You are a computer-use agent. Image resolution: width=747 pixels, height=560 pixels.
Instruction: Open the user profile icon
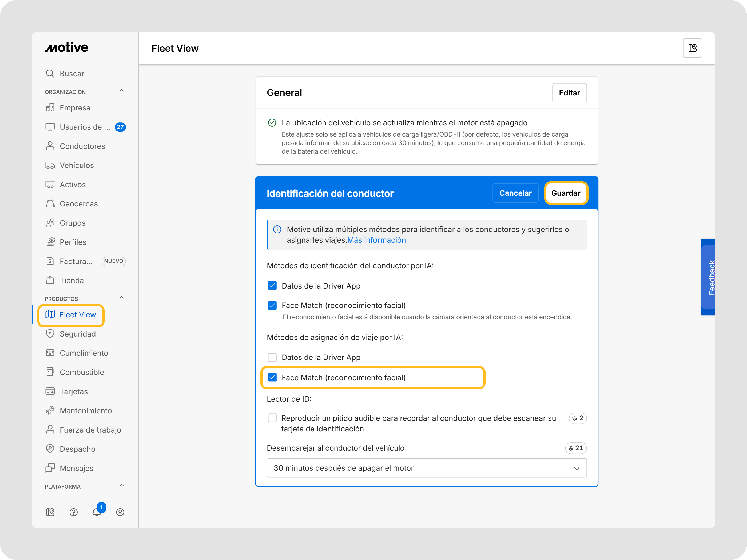point(120,512)
